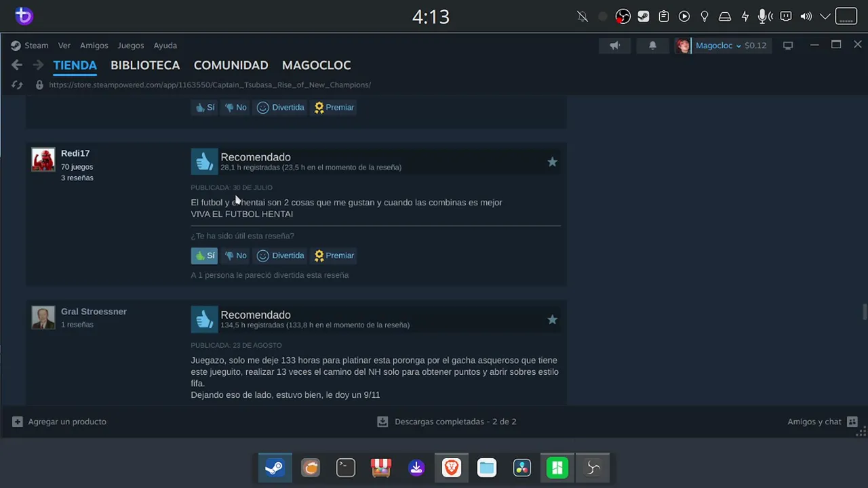Vote No on the topmost review

pos(235,107)
